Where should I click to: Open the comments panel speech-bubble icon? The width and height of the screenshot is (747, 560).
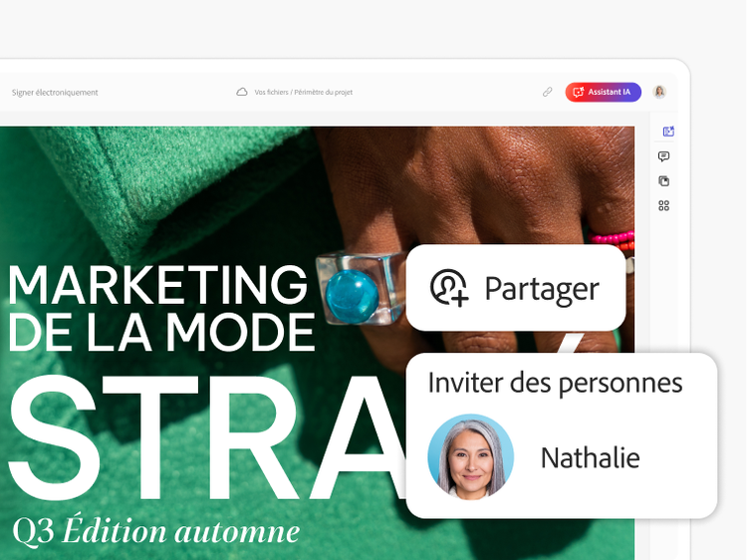tap(663, 156)
